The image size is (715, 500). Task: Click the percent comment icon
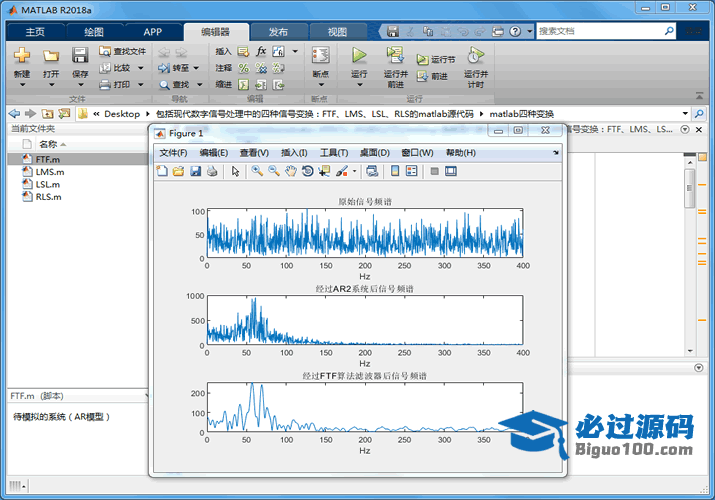click(x=244, y=68)
